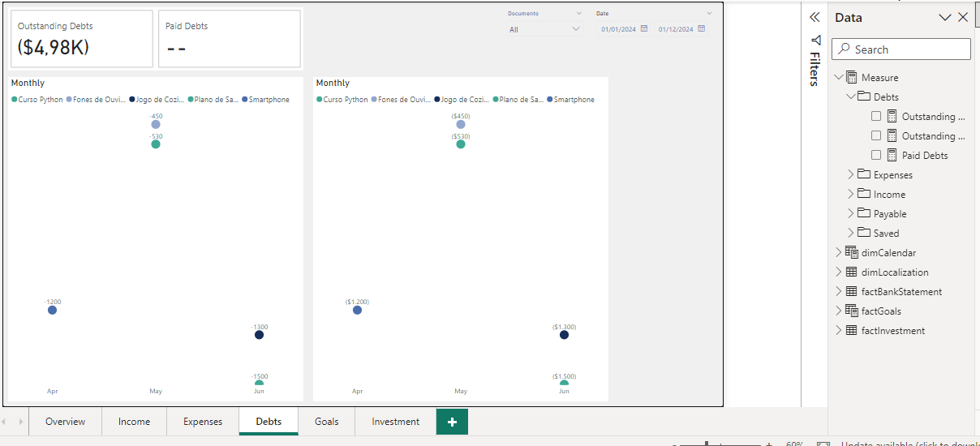This screenshot has height=446, width=980.
Task: Click the ($530) data point in right chart
Action: pos(461,144)
